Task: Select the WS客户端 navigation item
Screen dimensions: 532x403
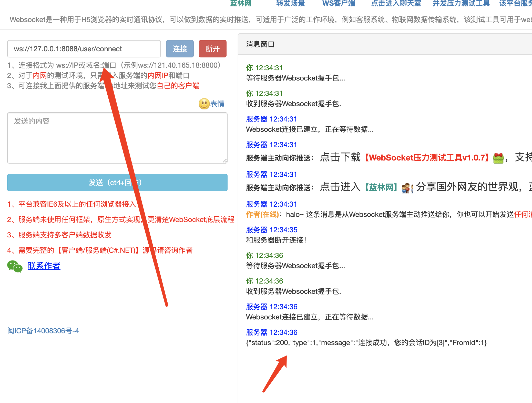Action: [x=339, y=3]
